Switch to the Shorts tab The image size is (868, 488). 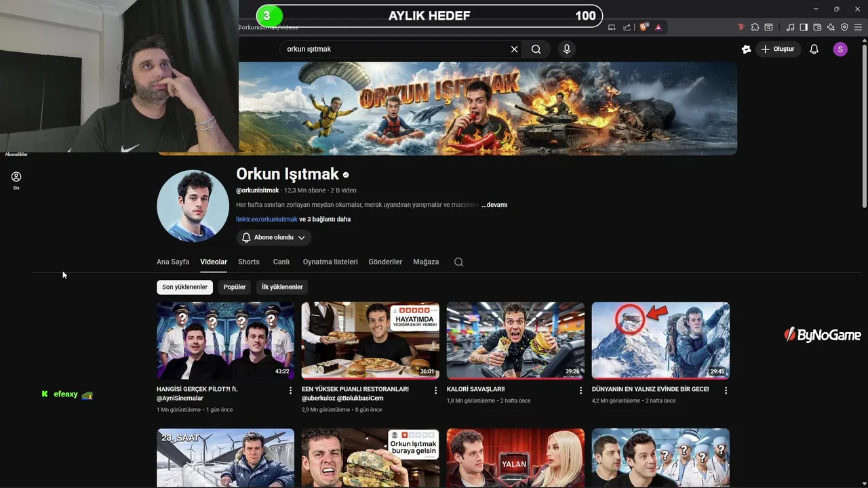click(249, 262)
